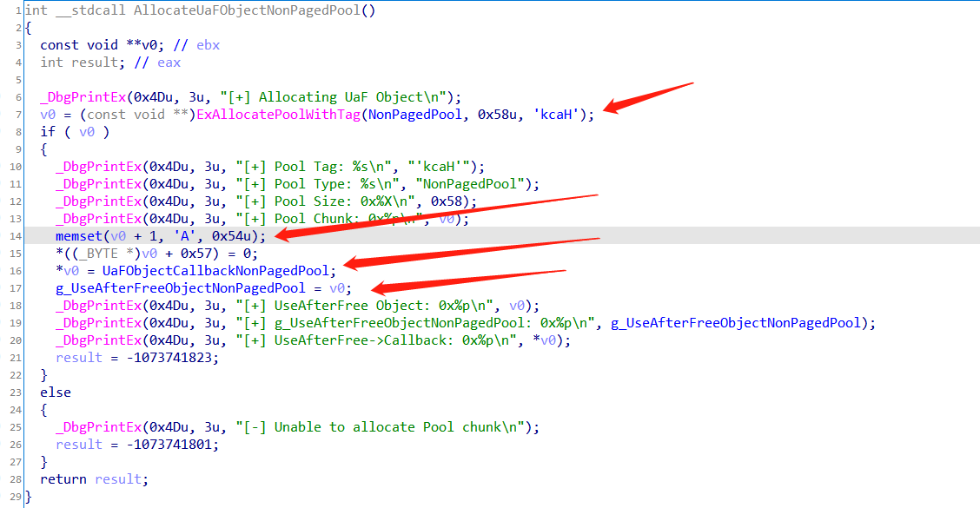Select the 'kcaH' tag argument of ExAllocatePoolWithTag
Screen dimensions: 980x508
tap(556, 115)
